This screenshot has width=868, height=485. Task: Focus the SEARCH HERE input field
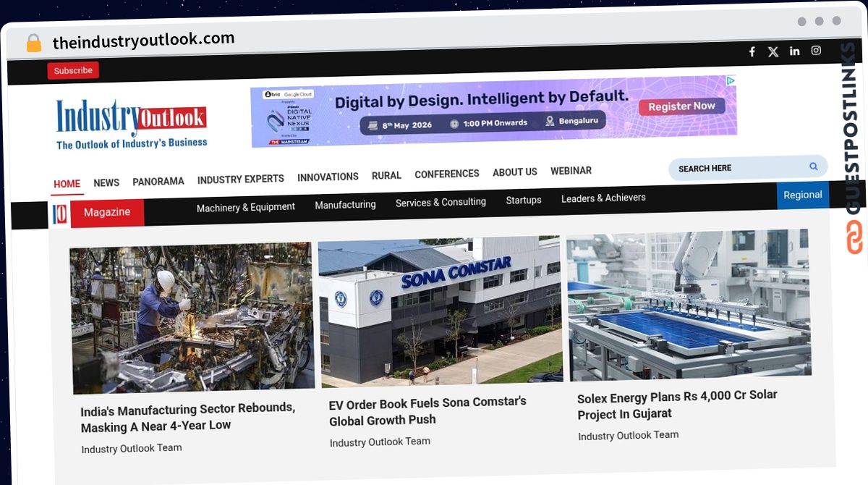(x=748, y=168)
